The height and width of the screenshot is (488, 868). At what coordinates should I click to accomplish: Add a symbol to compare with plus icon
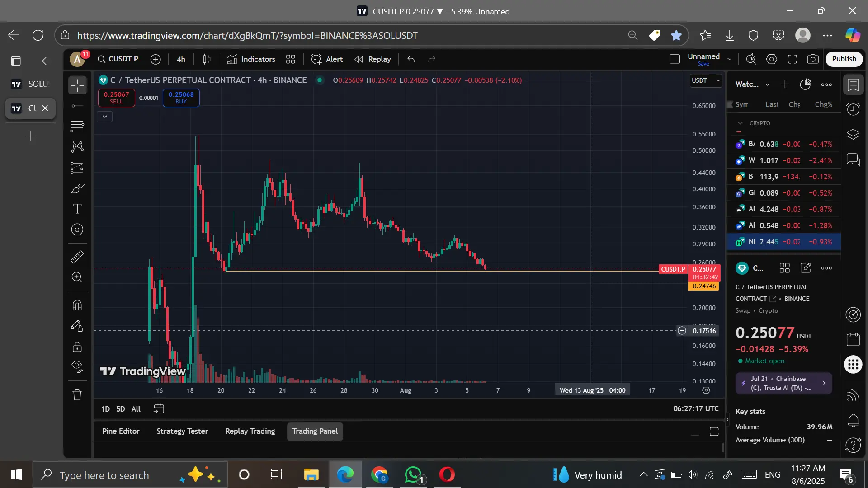point(156,59)
